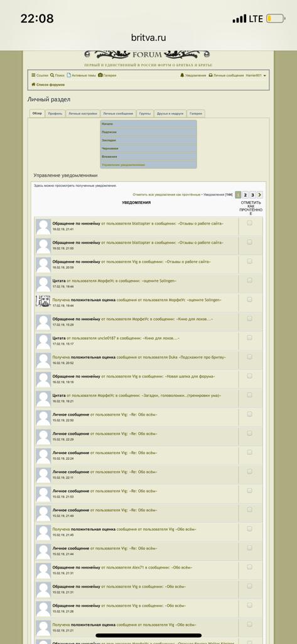Open the Личные настройки tab
297x644 pixels.
83,113
